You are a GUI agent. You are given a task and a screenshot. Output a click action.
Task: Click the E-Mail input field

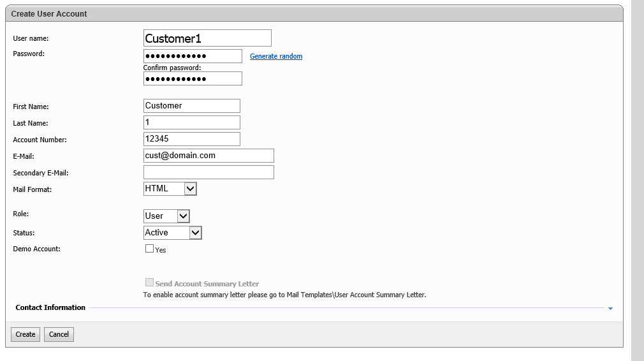[209, 156]
